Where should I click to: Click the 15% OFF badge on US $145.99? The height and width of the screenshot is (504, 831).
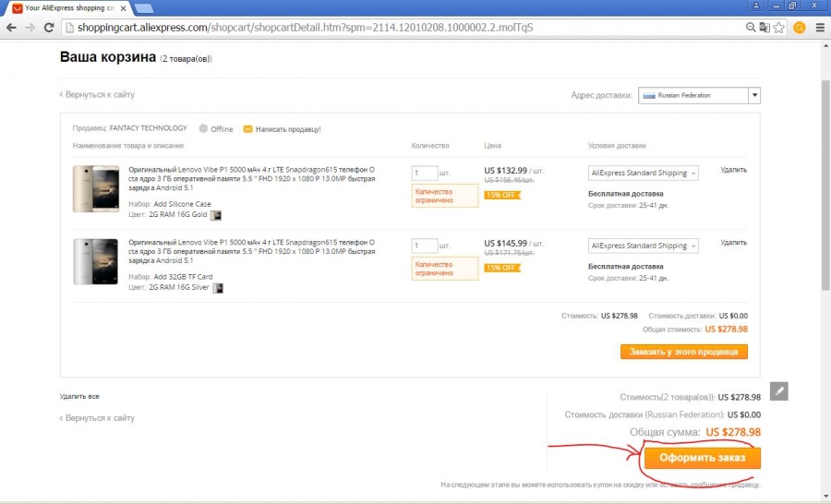pos(502,268)
